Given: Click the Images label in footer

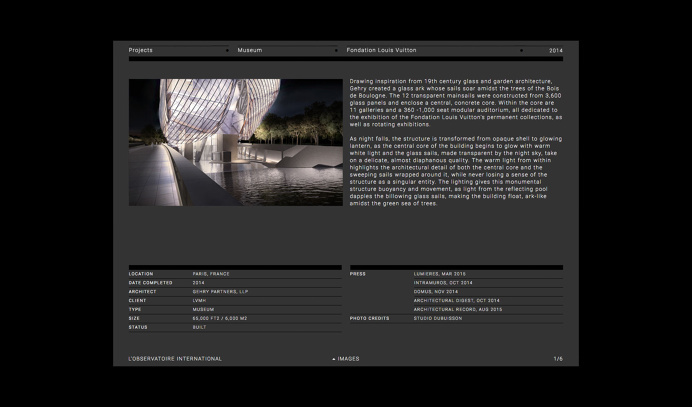Looking at the screenshot, I should 348,358.
